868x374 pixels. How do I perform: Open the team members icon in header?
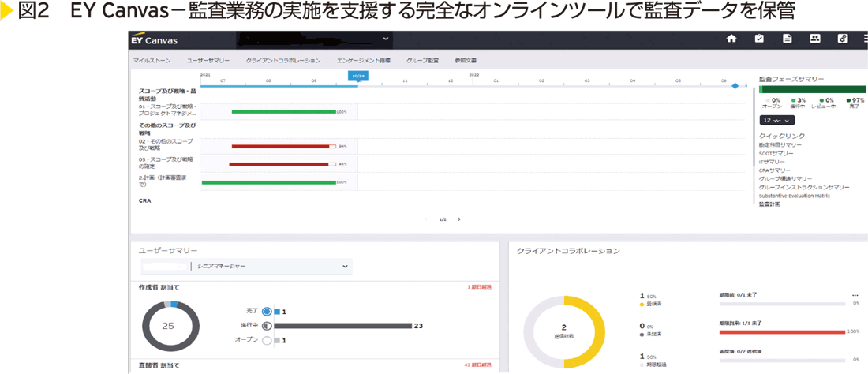click(815, 39)
